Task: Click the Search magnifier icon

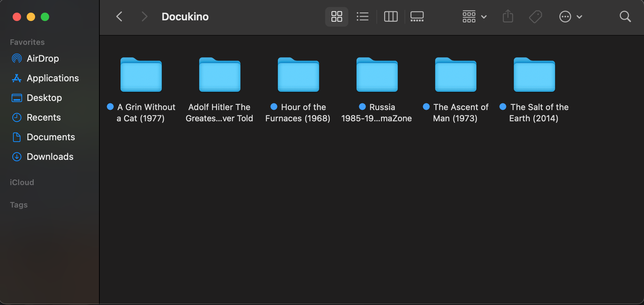Action: [x=625, y=16]
